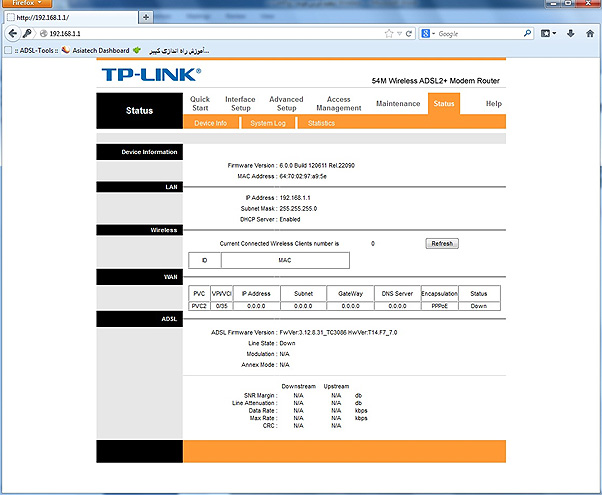Click the URL address field
The height and width of the screenshot is (495, 602).
[215, 34]
